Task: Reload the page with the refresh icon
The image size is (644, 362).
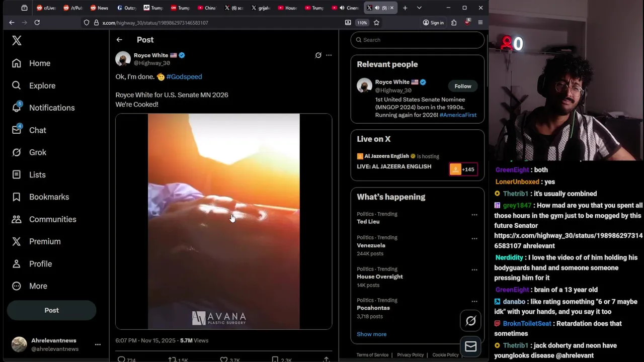Action: click(37, 23)
